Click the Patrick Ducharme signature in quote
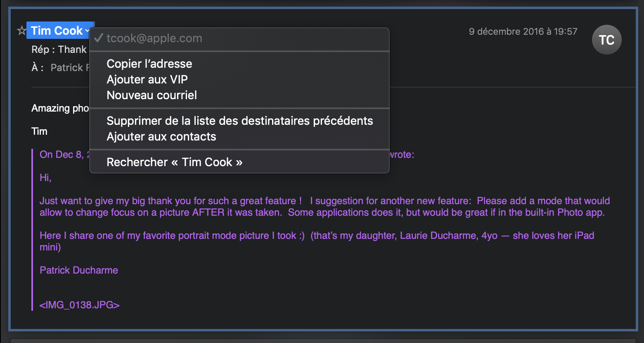This screenshot has height=343, width=644. [79, 270]
